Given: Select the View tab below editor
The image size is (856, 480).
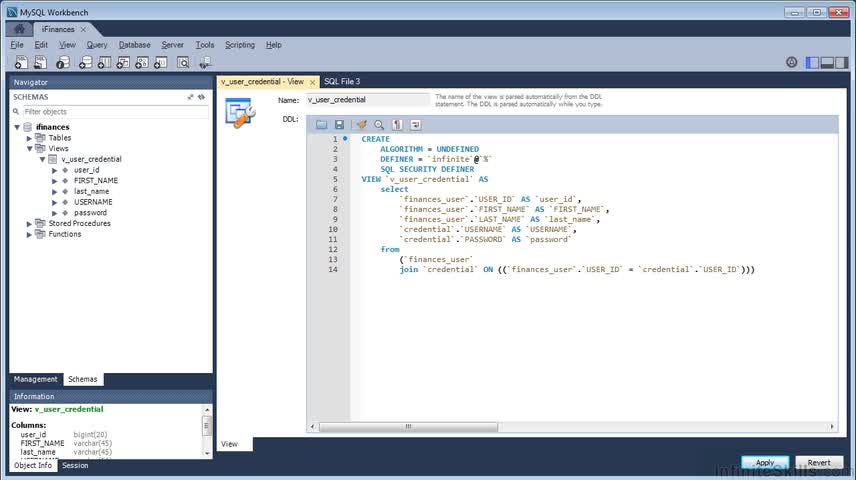Looking at the screenshot, I should coord(229,444).
